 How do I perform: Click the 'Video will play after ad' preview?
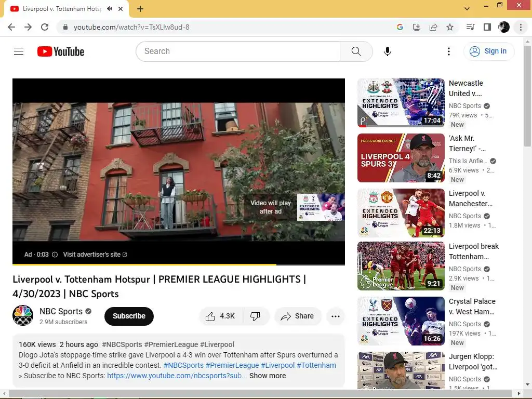(294, 207)
